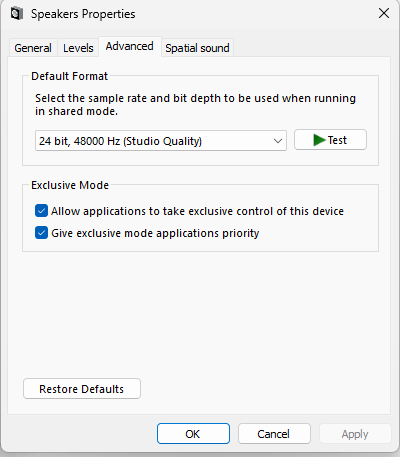Confirm changes with the OK button

point(193,434)
